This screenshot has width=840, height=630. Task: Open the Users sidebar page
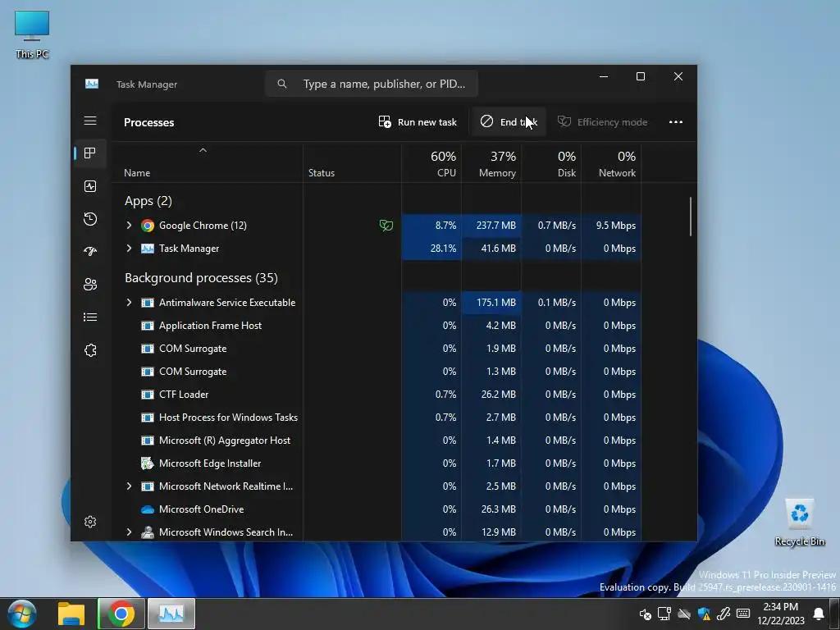pyautogui.click(x=90, y=284)
